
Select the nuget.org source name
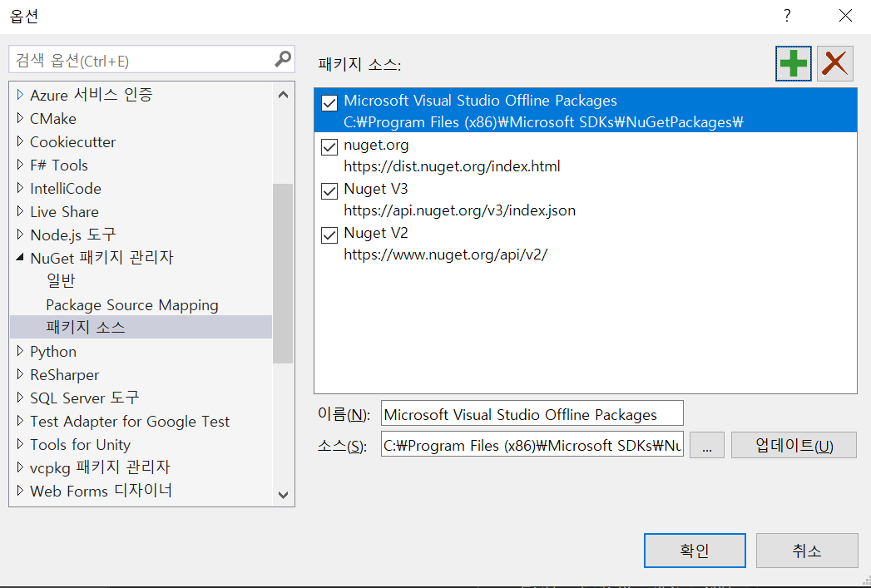[x=376, y=145]
